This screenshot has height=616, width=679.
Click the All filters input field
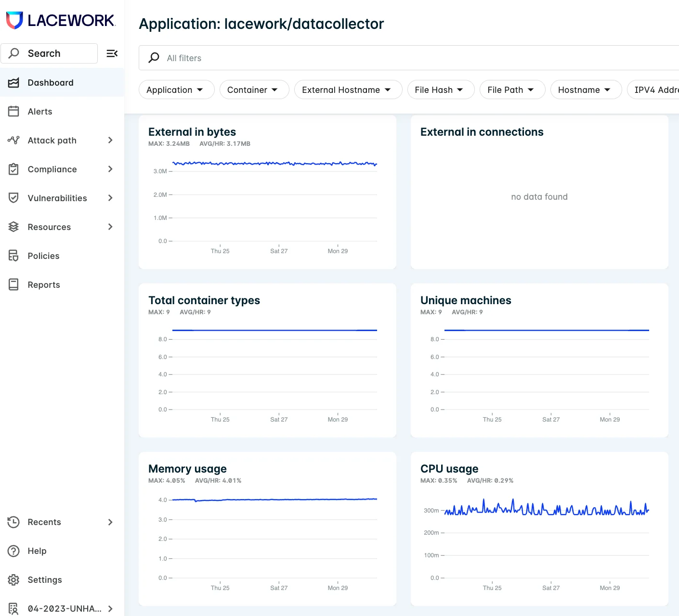point(409,58)
